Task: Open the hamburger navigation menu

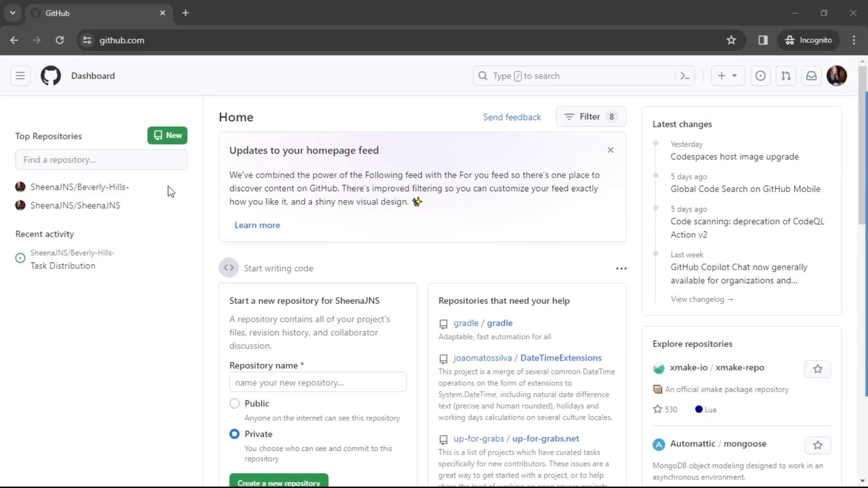Action: coord(20,76)
